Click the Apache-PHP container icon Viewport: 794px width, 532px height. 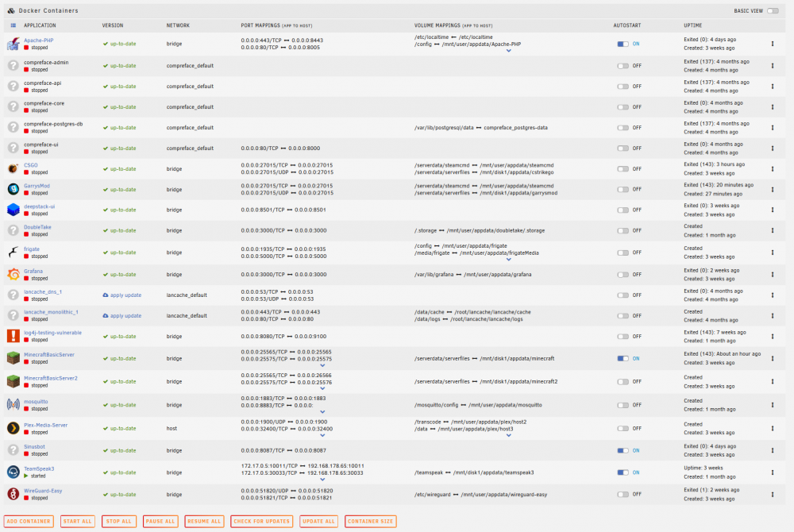click(x=13, y=44)
